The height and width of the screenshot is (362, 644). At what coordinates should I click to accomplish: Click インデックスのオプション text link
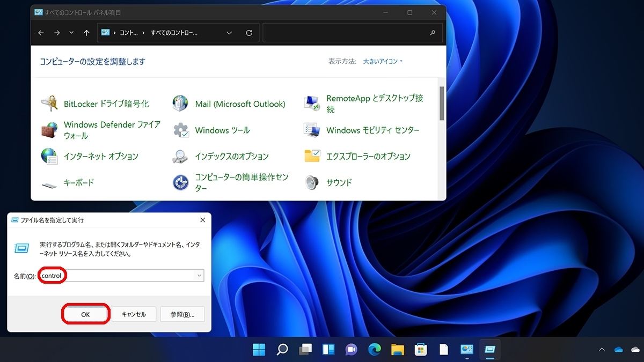tap(232, 156)
